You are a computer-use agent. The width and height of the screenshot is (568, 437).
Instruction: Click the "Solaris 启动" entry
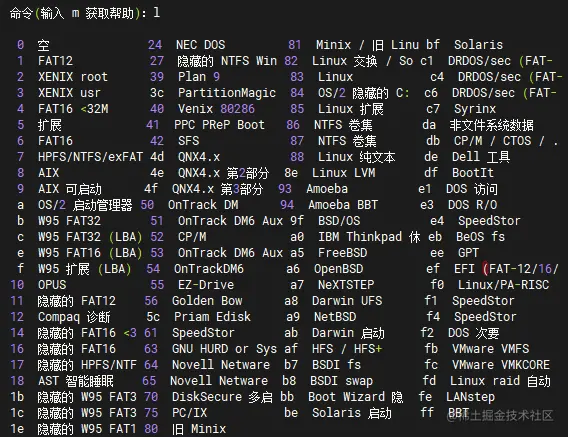pos(352,413)
